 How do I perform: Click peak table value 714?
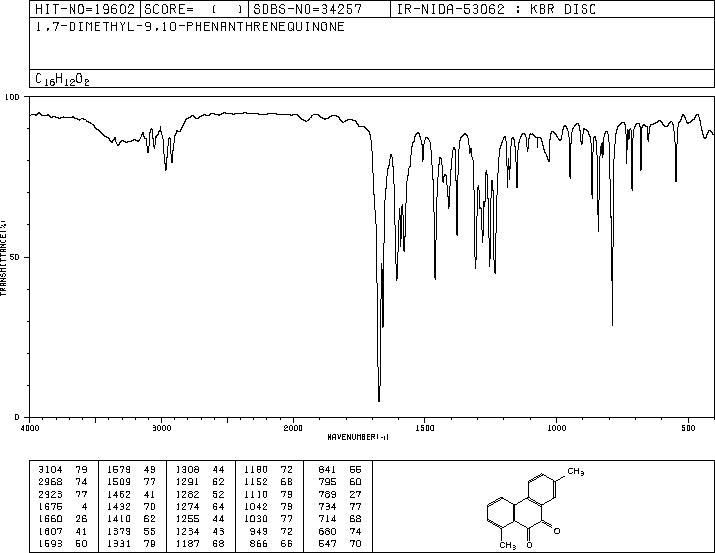coord(327,519)
